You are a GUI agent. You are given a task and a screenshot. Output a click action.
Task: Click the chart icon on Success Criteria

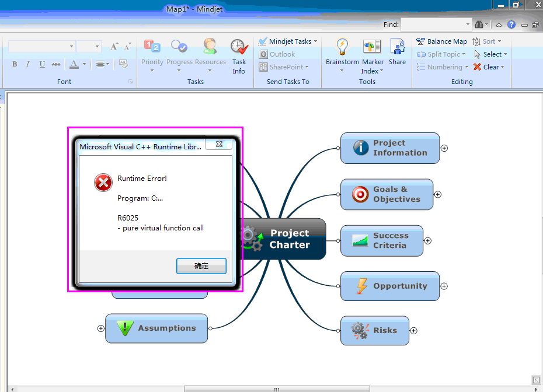click(x=360, y=240)
